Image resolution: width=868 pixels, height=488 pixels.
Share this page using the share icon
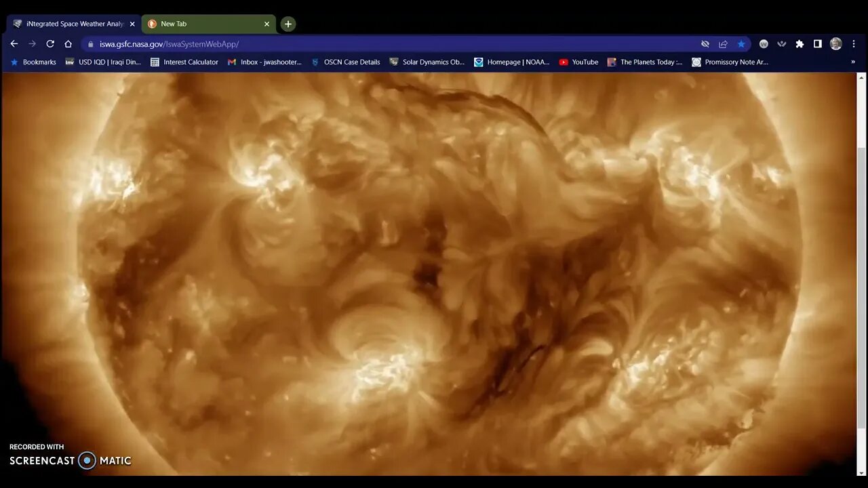(x=723, y=44)
